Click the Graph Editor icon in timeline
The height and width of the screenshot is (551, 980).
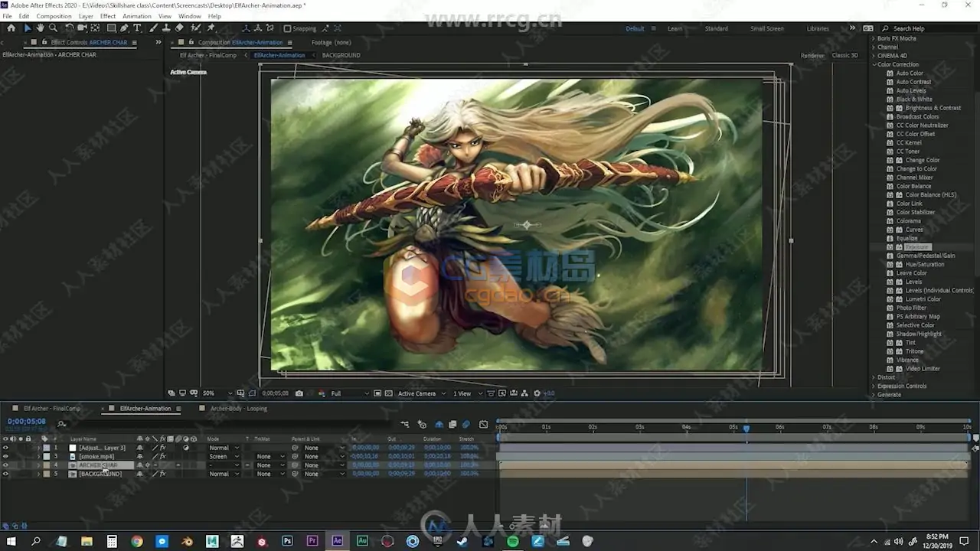pos(483,424)
